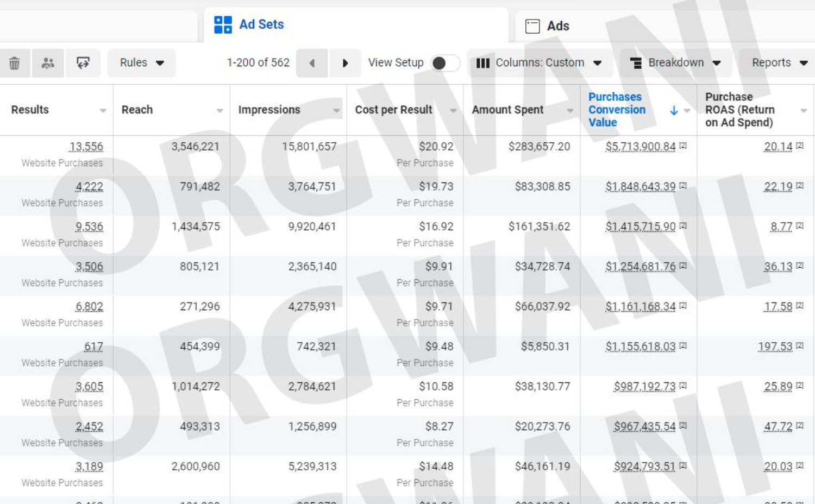Expand the Results column menu arrow
This screenshot has width=815, height=504.
[x=103, y=110]
